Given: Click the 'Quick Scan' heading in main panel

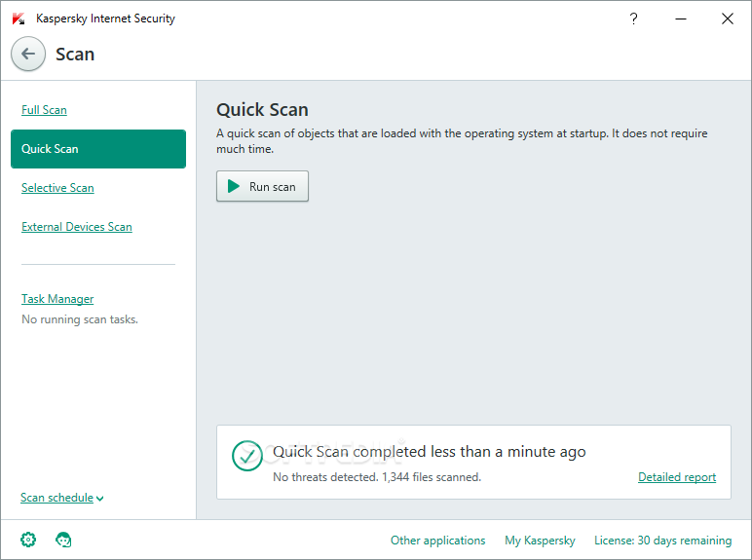Looking at the screenshot, I should point(262,110).
